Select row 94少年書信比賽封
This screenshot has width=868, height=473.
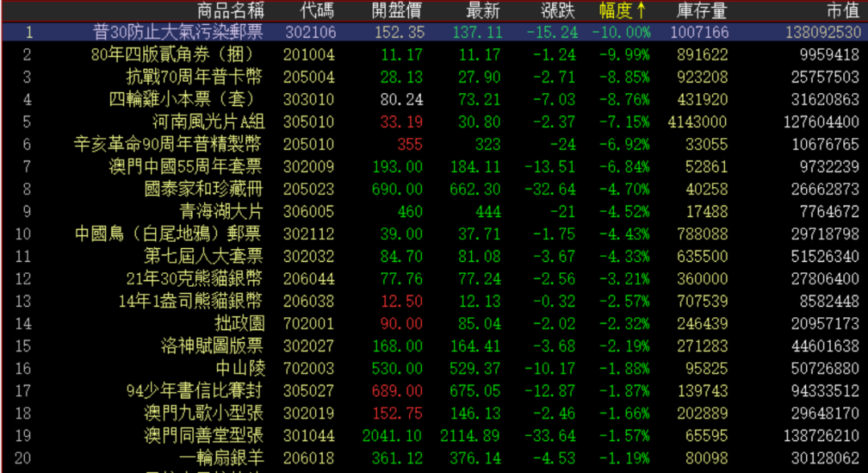pyautogui.click(x=435, y=390)
